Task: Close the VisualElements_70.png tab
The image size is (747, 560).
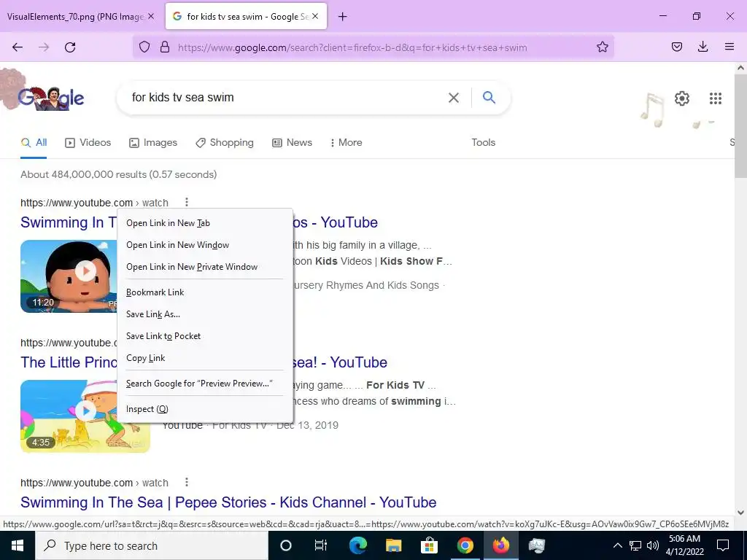Action: coord(150,16)
